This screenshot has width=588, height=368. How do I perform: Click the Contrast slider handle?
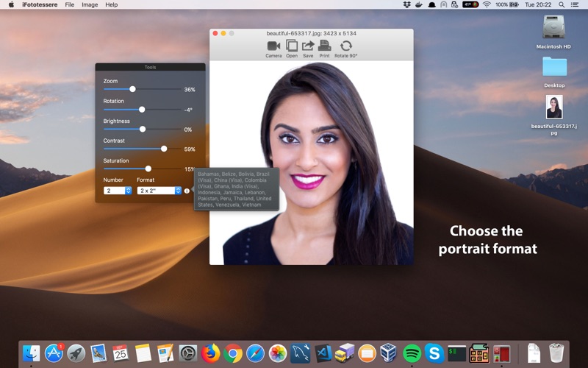coord(164,149)
